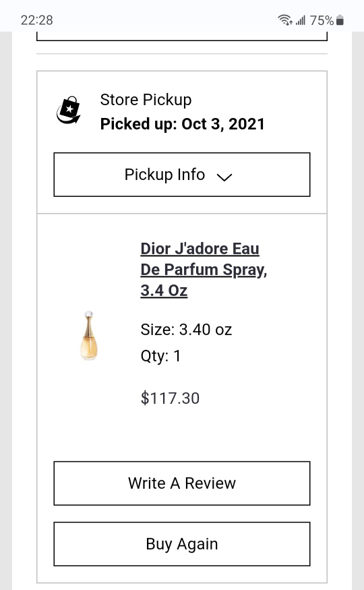Open the Pickup Info dropdown box
364x590 pixels.
coord(182,175)
